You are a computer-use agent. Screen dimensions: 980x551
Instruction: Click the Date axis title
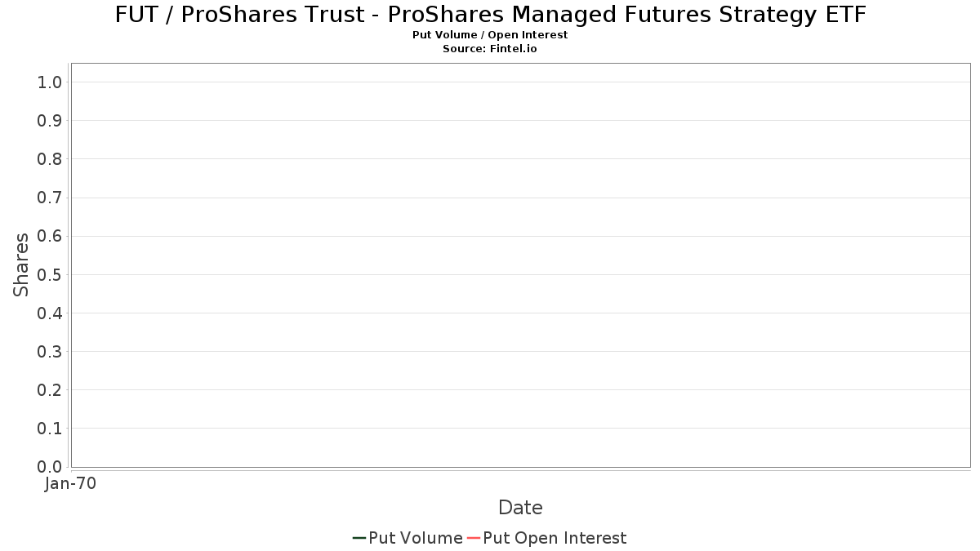(x=520, y=508)
